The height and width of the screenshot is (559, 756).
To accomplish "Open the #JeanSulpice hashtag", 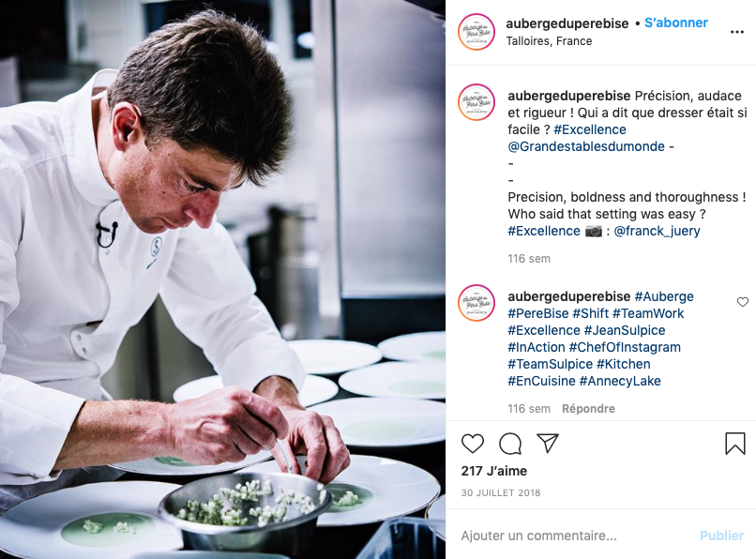I will click(x=625, y=330).
